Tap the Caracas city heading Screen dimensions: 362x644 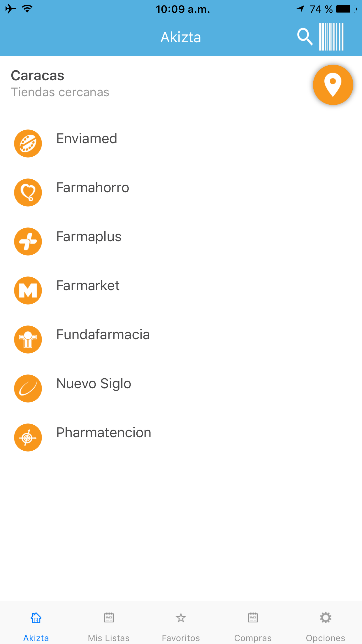click(x=38, y=76)
